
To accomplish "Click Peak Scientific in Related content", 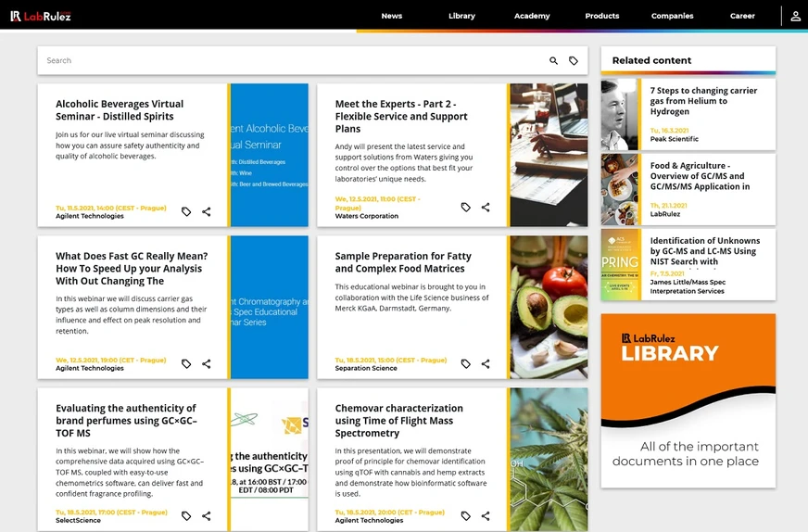I will (674, 139).
